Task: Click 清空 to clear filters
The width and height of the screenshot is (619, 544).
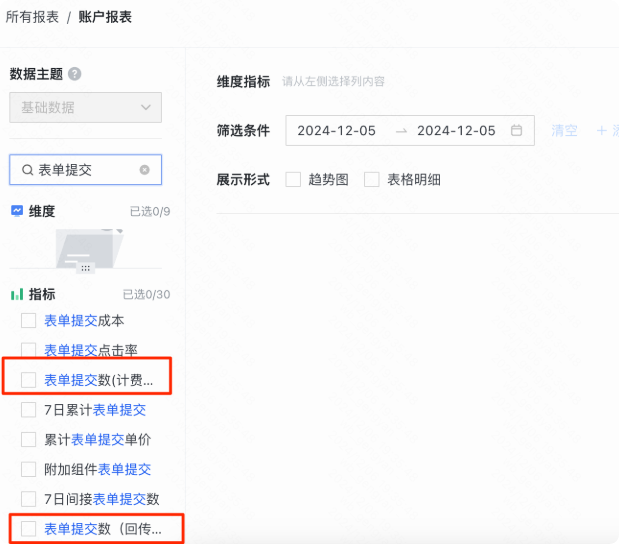Action: 565,130
